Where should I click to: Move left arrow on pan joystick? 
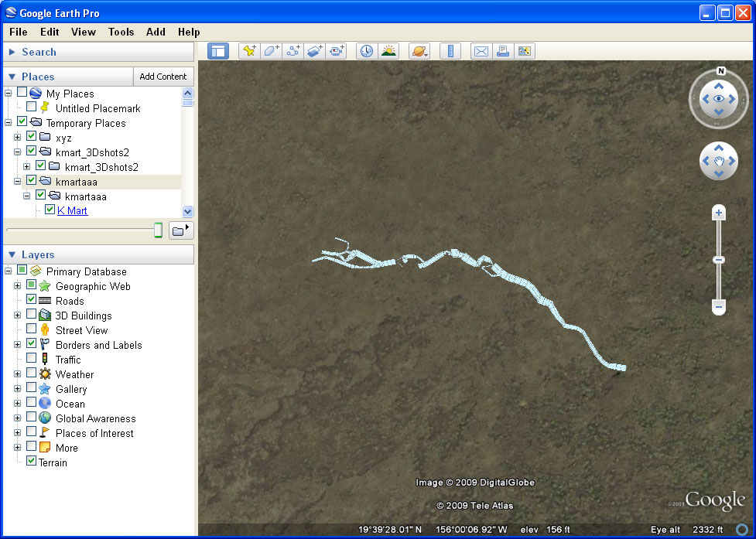tap(706, 161)
